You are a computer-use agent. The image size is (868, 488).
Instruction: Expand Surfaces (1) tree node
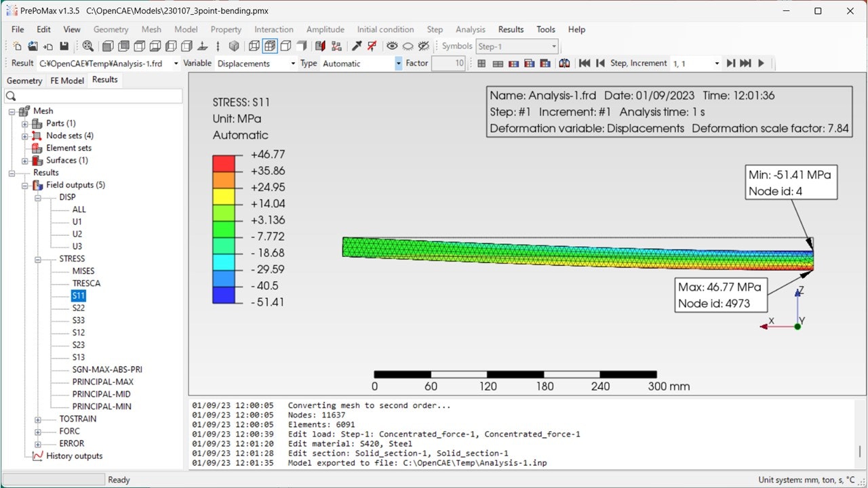click(25, 161)
